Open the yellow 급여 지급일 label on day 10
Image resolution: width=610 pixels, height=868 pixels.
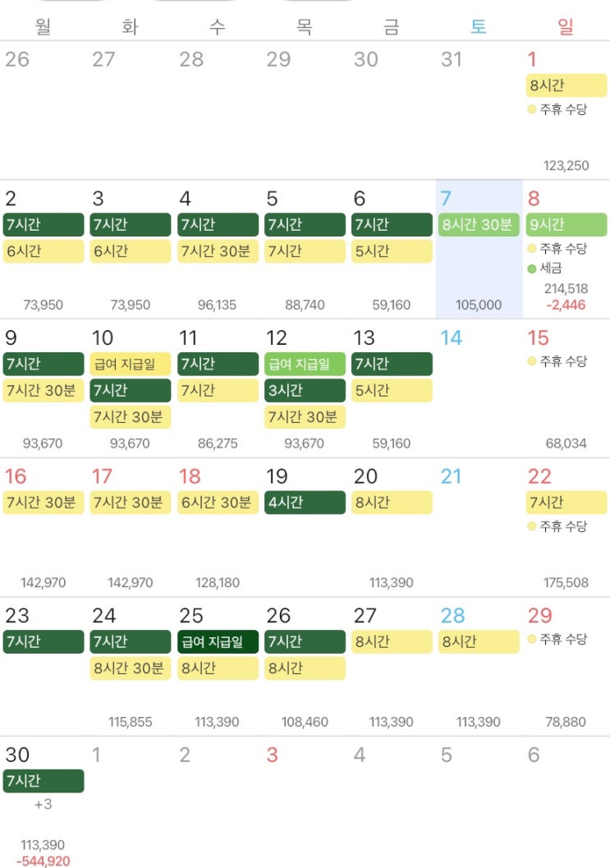point(130,364)
